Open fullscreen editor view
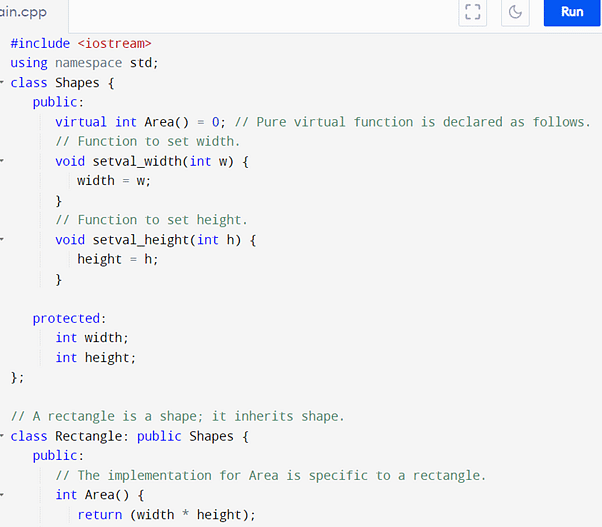 click(x=473, y=12)
